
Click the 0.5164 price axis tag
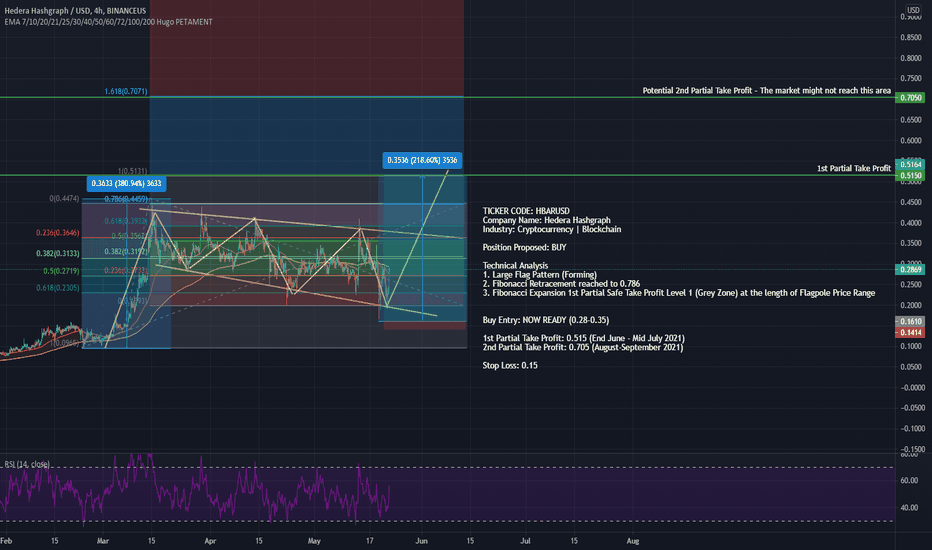pos(910,164)
